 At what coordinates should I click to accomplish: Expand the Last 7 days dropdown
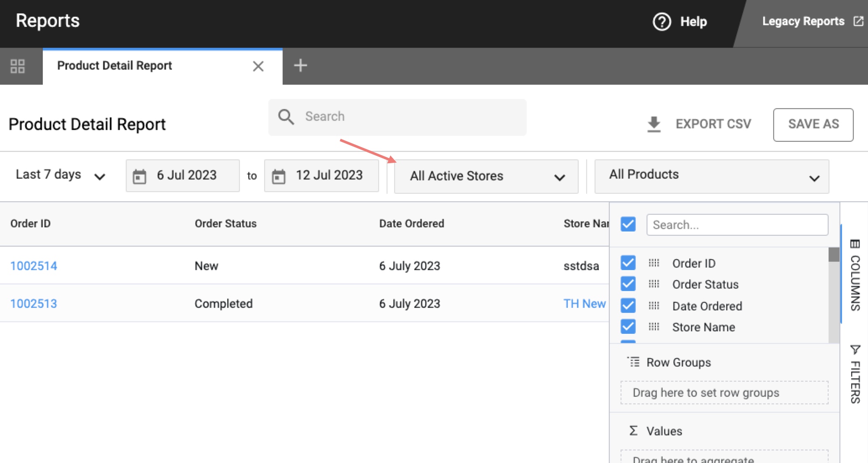[x=60, y=175]
